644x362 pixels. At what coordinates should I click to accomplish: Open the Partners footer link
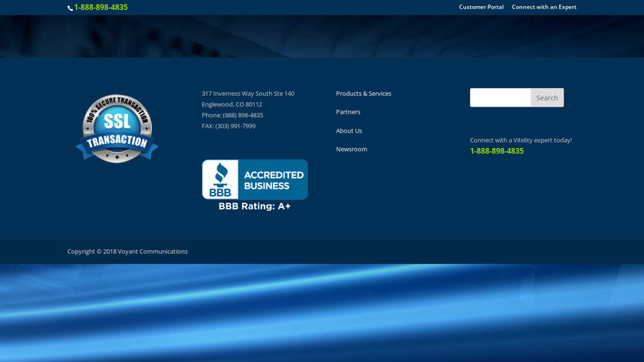point(348,112)
